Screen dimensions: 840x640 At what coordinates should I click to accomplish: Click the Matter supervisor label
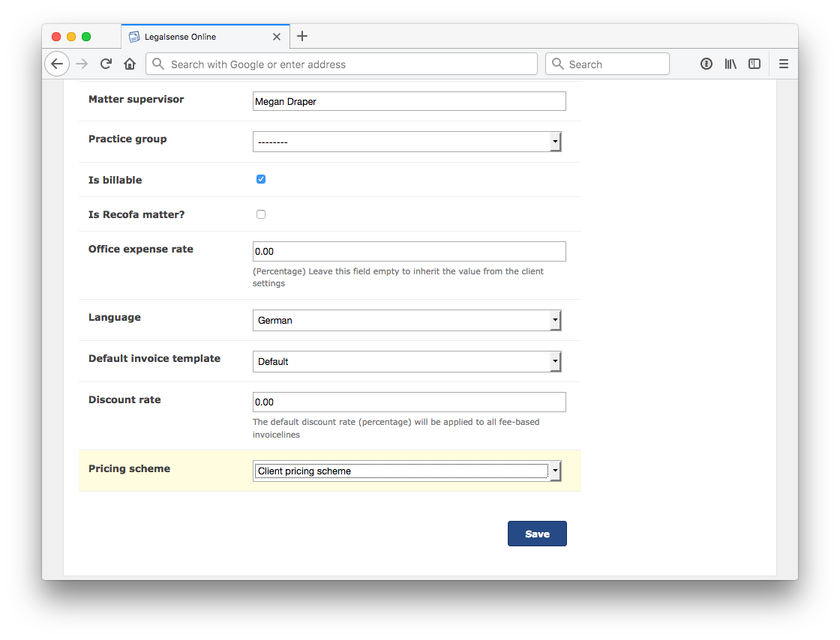(x=136, y=99)
